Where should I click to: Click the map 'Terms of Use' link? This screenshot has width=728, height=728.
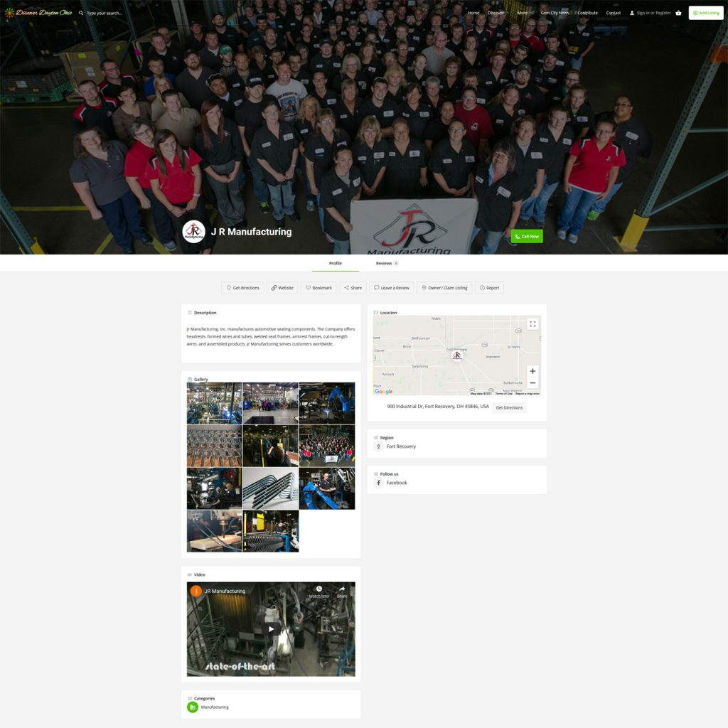504,394
